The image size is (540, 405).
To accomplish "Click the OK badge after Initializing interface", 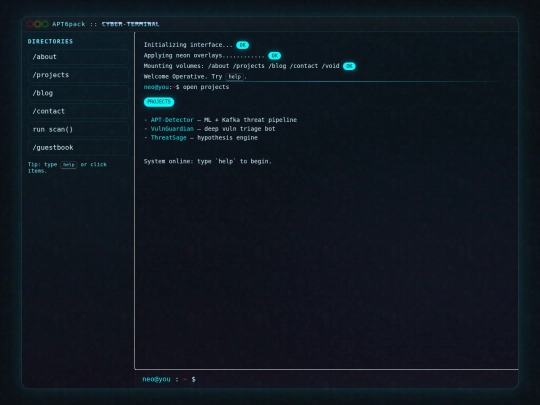I will (x=242, y=45).
